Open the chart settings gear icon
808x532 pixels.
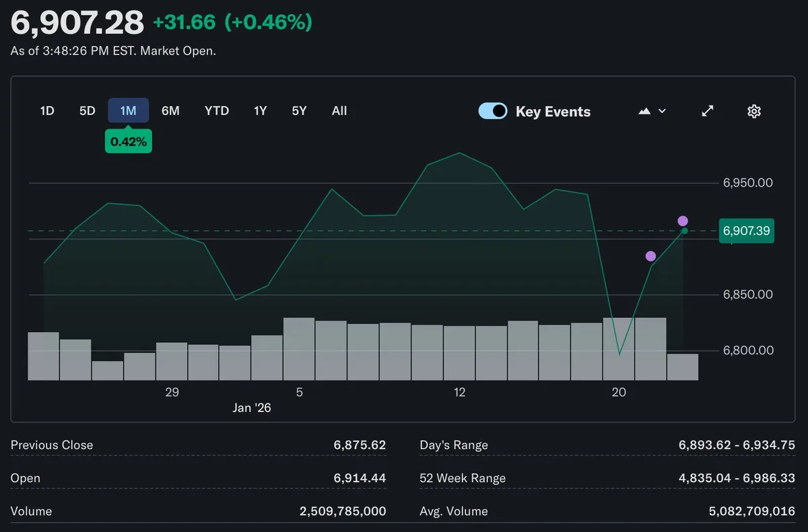pyautogui.click(x=754, y=111)
